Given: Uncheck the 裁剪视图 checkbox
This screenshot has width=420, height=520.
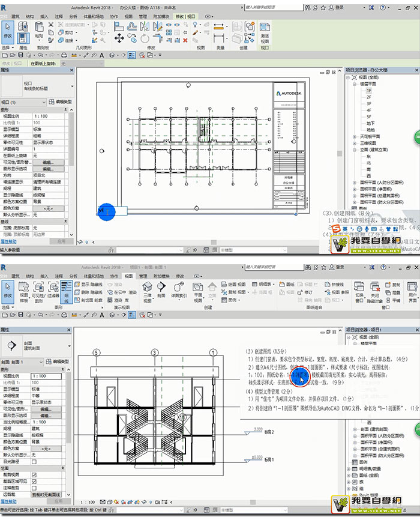Looking at the screenshot, I should pos(34,475).
